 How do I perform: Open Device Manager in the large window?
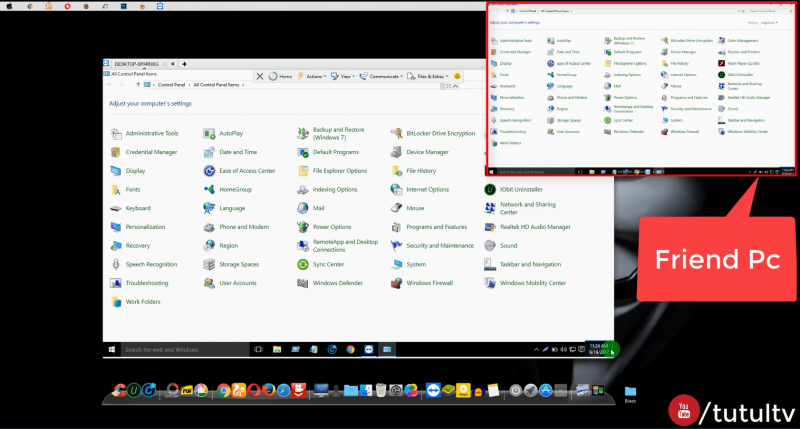coord(427,152)
